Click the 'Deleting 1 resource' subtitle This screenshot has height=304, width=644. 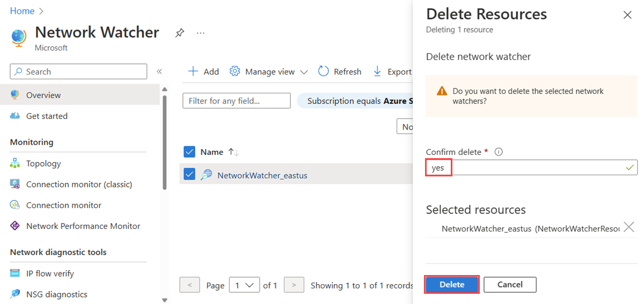click(459, 29)
